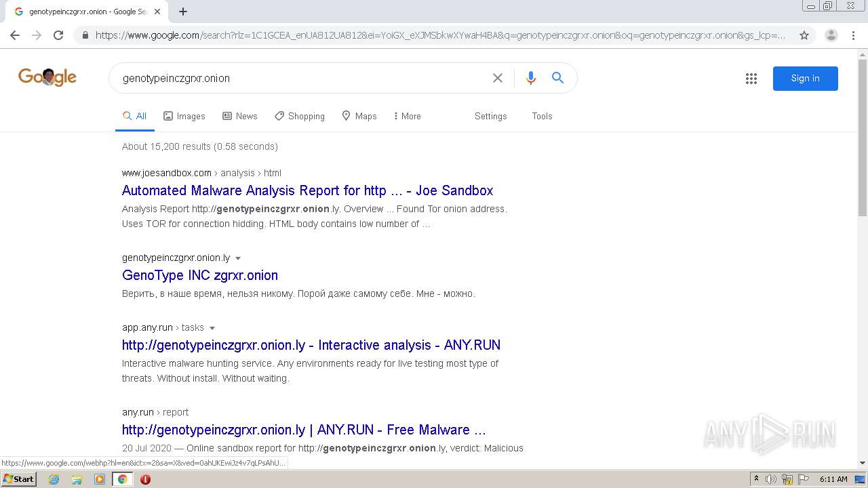Switch to the Maps tab
The height and width of the screenshot is (488, 868).
click(359, 116)
